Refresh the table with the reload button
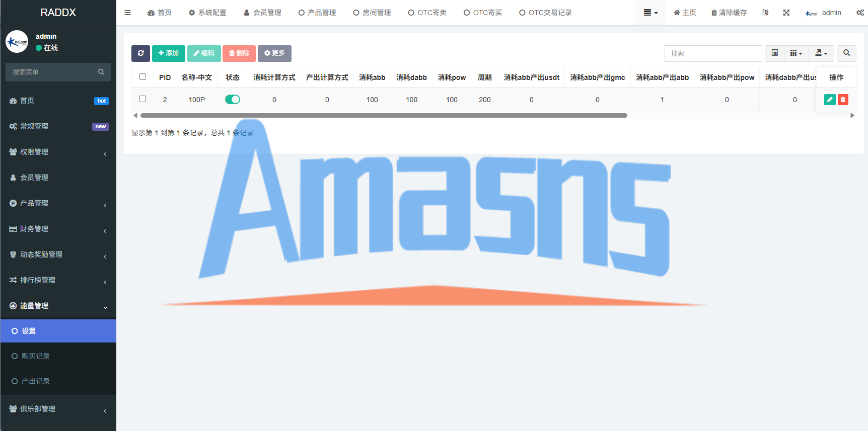This screenshot has width=868, height=431. (140, 53)
